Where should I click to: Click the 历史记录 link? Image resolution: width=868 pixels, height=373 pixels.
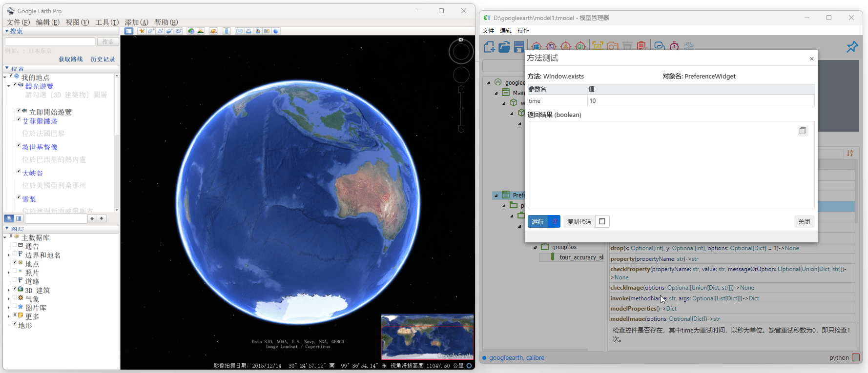[x=103, y=59]
